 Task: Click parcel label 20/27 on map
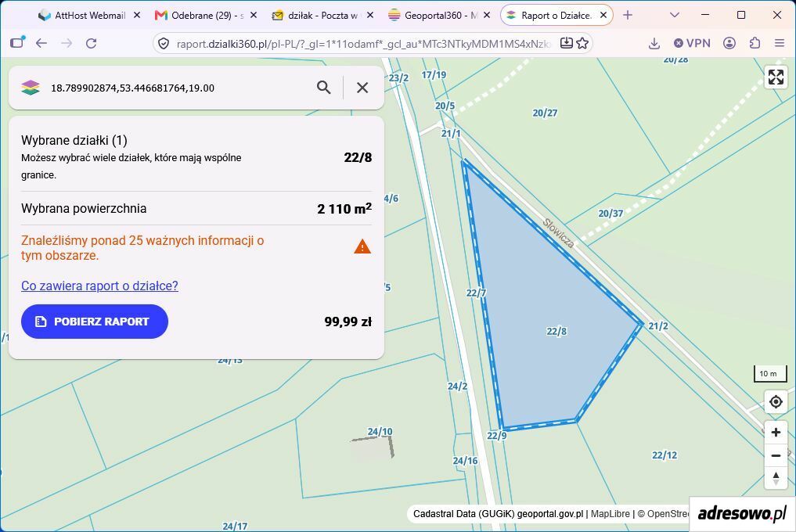pyautogui.click(x=545, y=113)
